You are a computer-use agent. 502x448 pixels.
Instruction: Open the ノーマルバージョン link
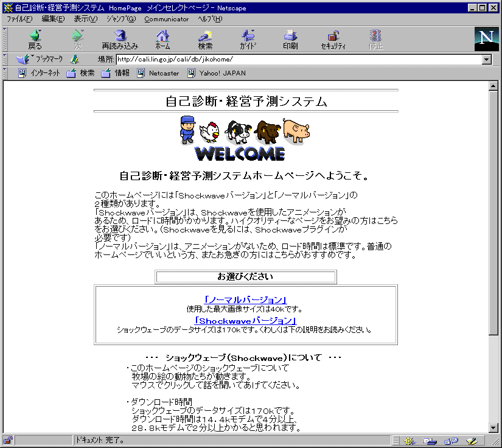245,299
